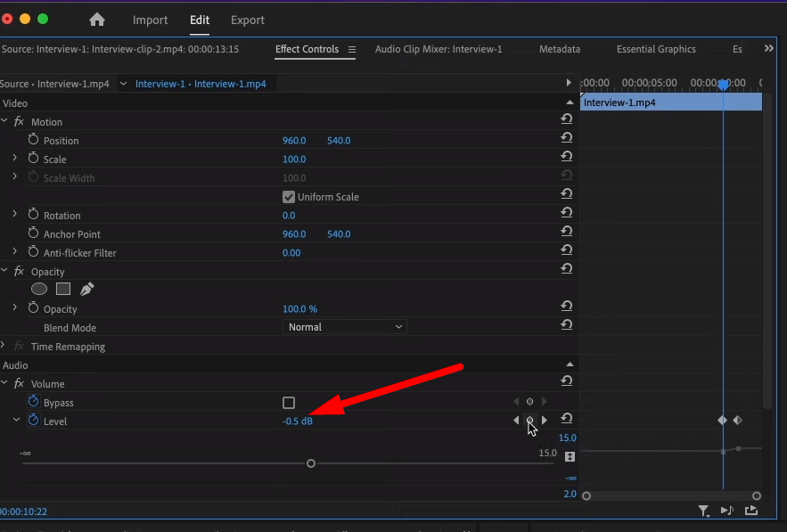The width and height of the screenshot is (787, 532).
Task: Open the filter properties icon below the timeline
Action: (703, 511)
